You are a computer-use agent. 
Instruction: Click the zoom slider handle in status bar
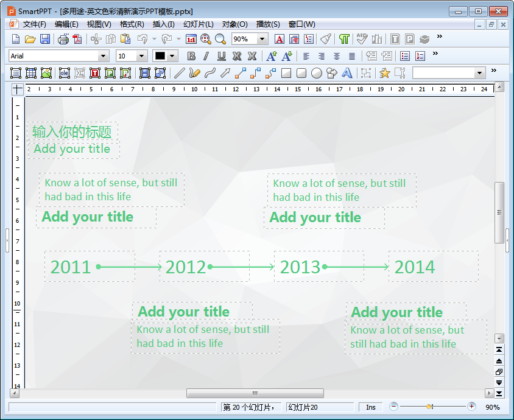429,407
